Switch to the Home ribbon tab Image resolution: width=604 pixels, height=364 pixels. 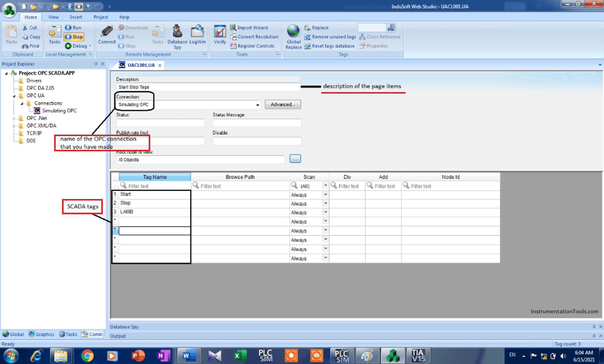click(x=31, y=17)
